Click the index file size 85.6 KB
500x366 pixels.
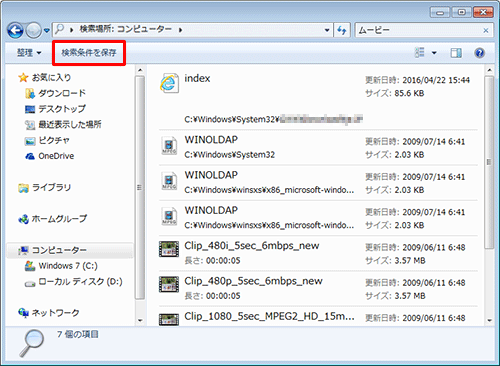(x=395, y=93)
